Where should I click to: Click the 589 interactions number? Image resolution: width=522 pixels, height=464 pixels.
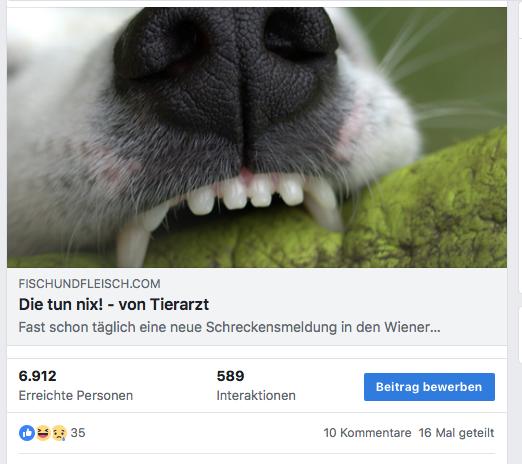pos(230,376)
